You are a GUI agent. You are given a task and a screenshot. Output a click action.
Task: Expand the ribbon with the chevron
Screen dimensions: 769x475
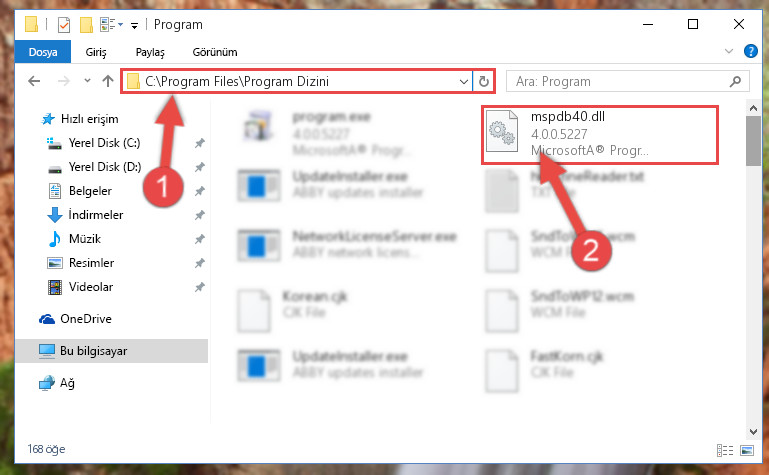(729, 51)
